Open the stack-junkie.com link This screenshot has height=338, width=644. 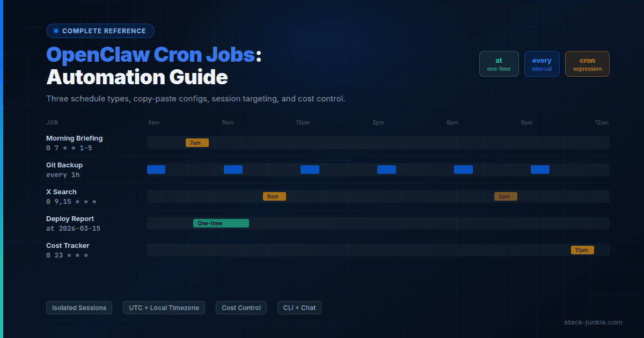tap(593, 322)
